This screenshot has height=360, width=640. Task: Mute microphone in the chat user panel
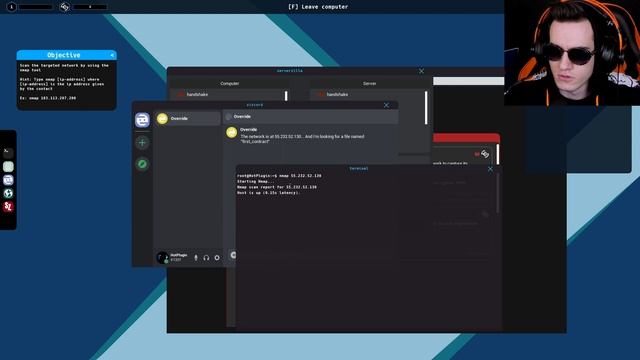196,258
